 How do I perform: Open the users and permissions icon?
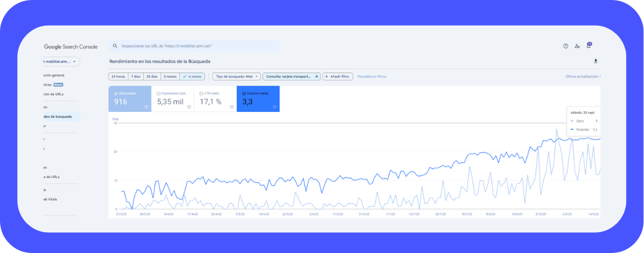[577, 46]
